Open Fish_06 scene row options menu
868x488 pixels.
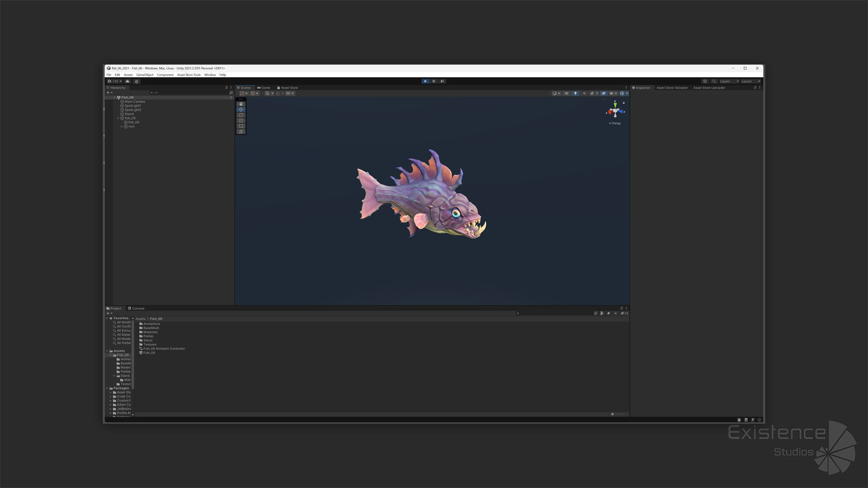(231, 98)
